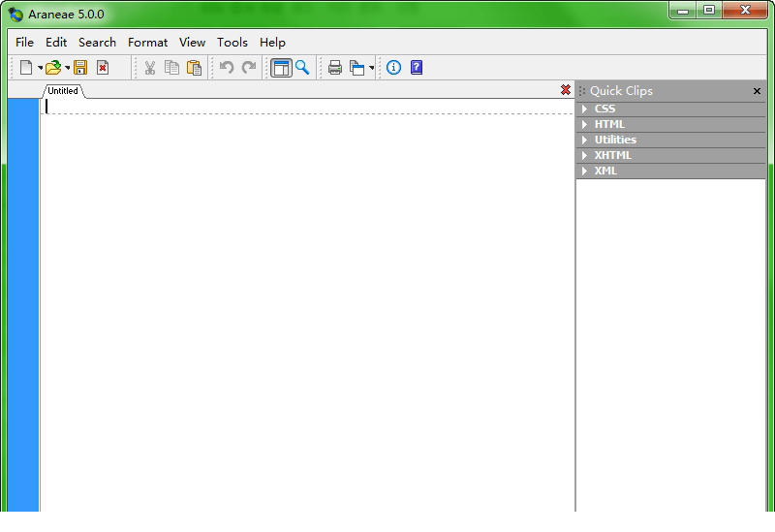
Task: Open the Format menu
Action: click(x=147, y=43)
